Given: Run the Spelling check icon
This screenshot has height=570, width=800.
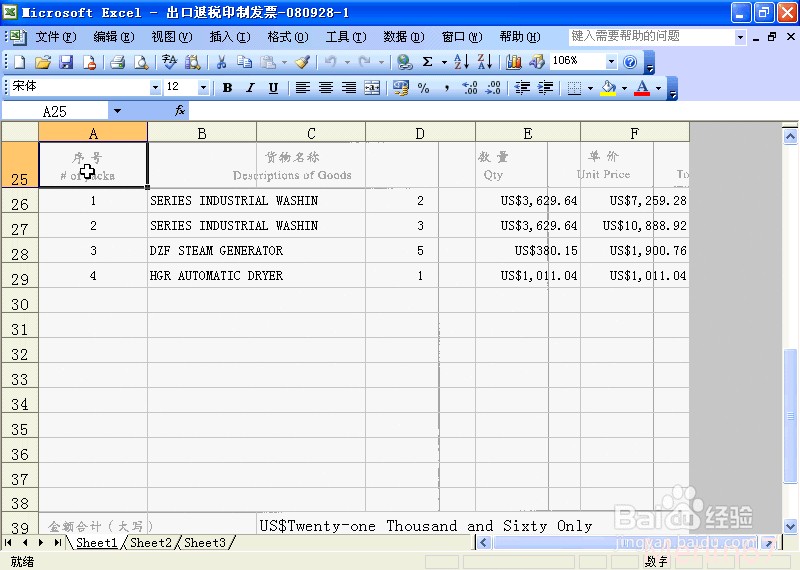Looking at the screenshot, I should click(169, 62).
